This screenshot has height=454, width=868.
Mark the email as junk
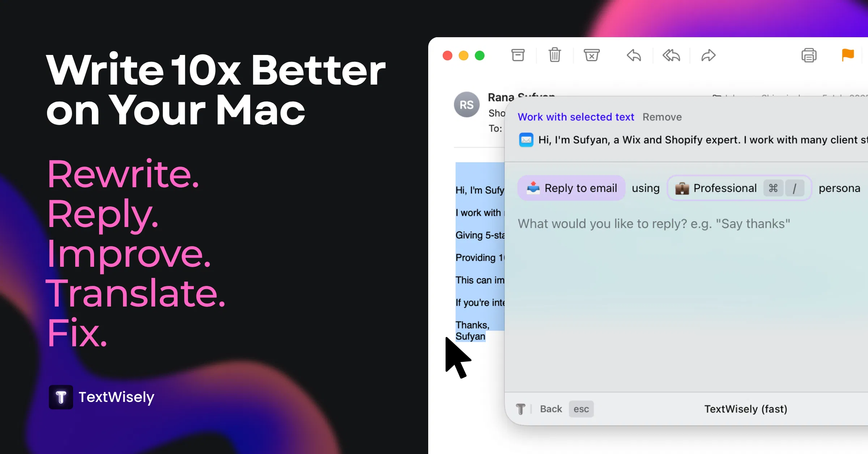[x=591, y=55]
